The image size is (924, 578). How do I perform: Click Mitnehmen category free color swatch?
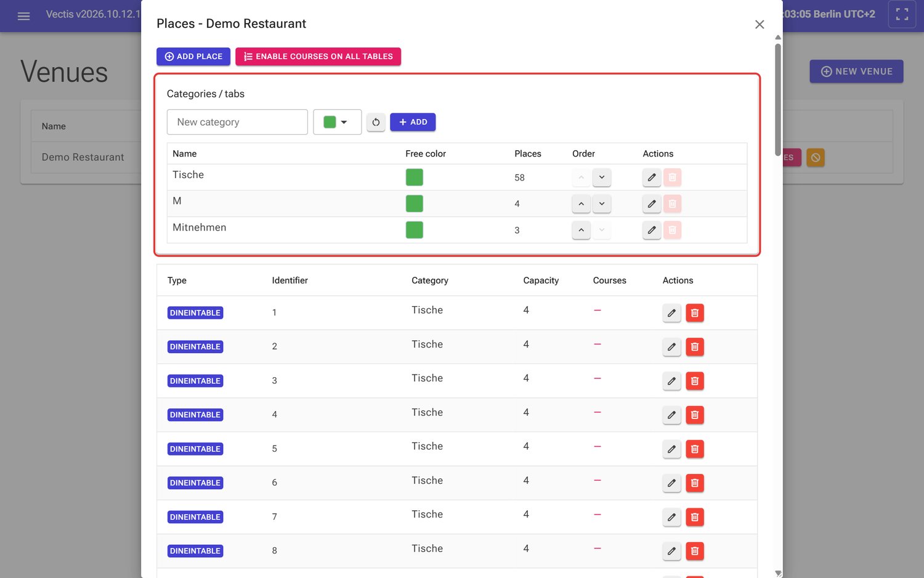click(414, 230)
